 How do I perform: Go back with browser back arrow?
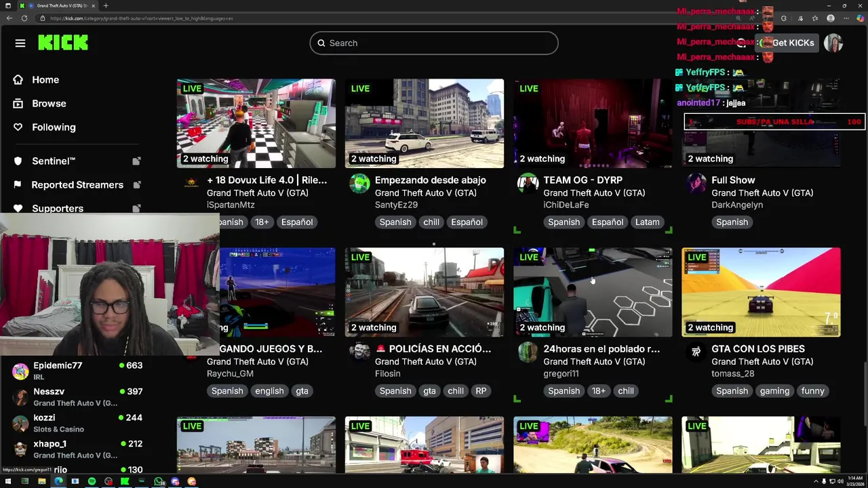(9, 18)
